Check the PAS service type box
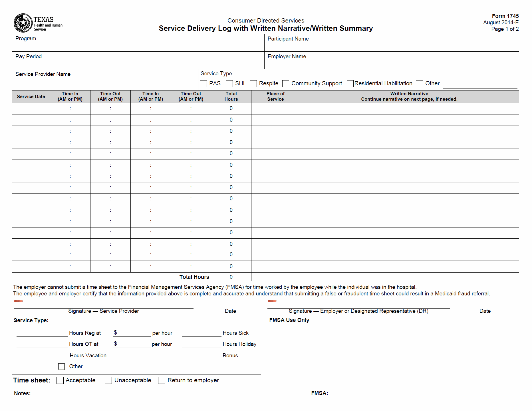Viewport: 532px width, 411px height. pos(203,84)
